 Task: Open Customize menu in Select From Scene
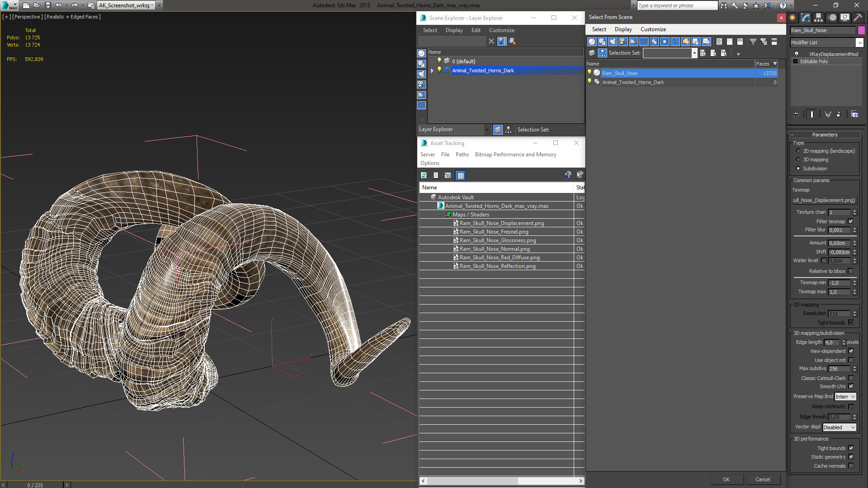click(653, 29)
